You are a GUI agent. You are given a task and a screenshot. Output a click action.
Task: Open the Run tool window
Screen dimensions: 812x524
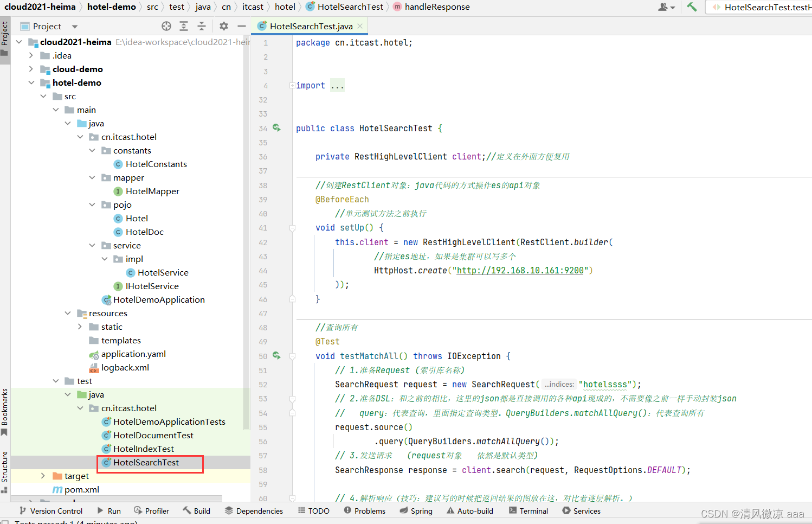pyautogui.click(x=109, y=511)
